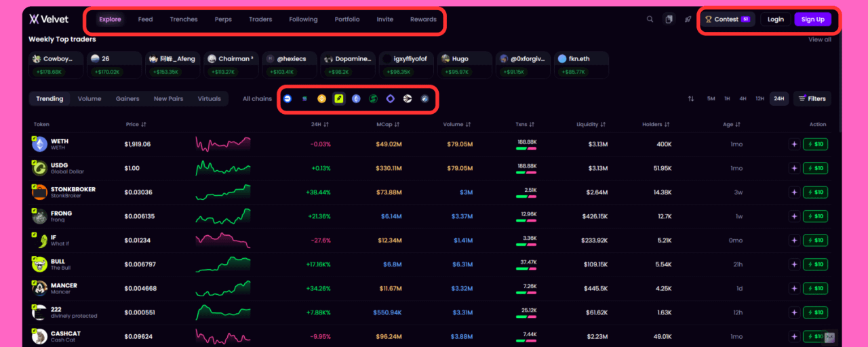Select the Ethereum chain icon
Image resolution: width=868 pixels, height=347 pixels.
[x=356, y=99]
